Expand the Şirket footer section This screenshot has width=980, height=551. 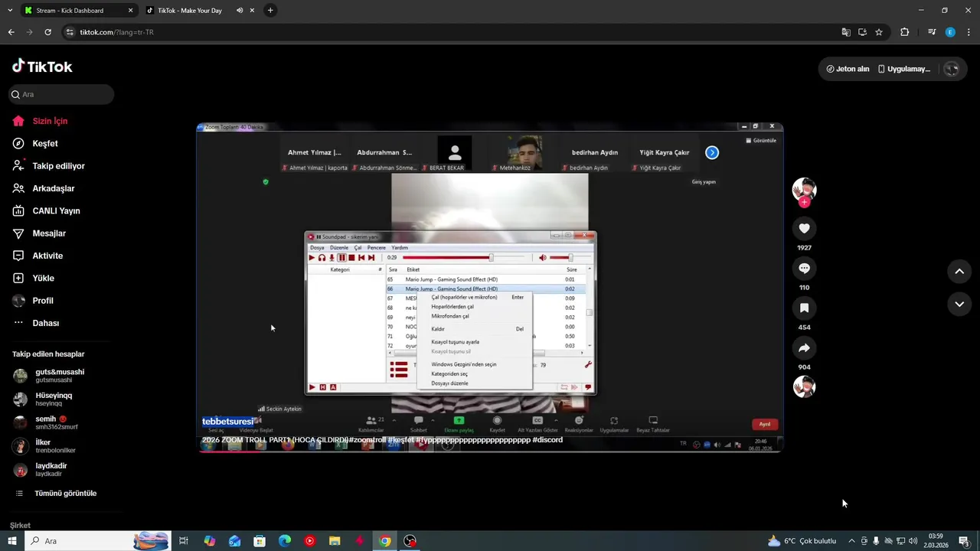tap(20, 526)
